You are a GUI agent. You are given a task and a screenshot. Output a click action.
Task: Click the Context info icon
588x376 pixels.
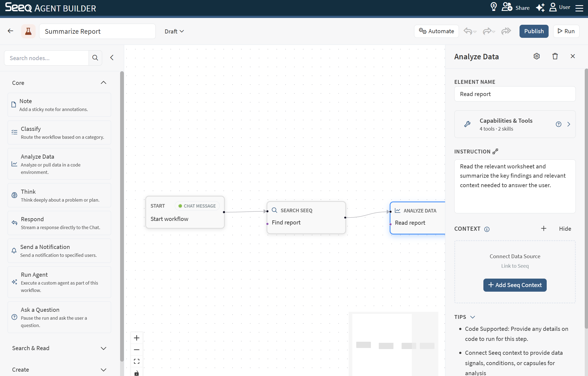coord(487,229)
